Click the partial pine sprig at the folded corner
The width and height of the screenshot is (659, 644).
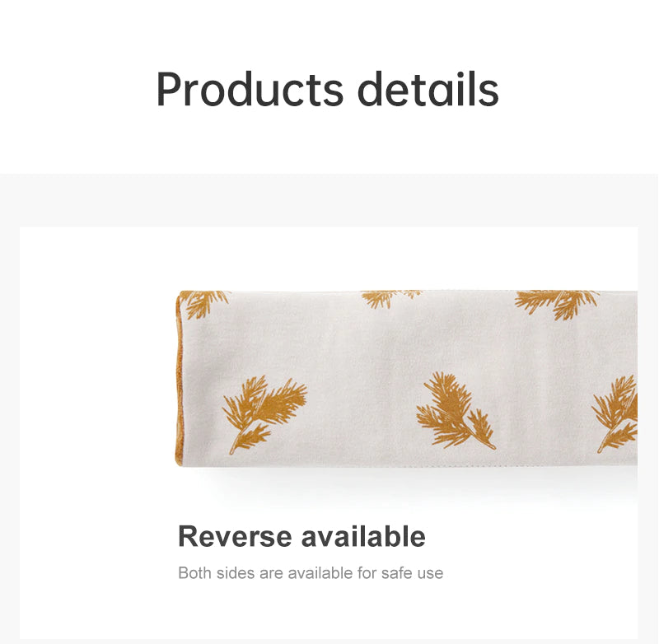point(206,304)
